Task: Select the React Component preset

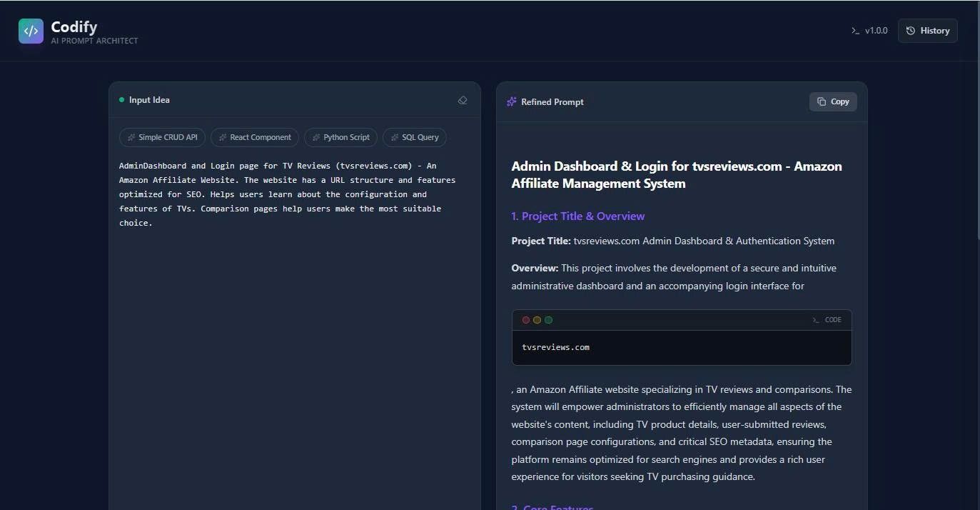Action: 255,137
